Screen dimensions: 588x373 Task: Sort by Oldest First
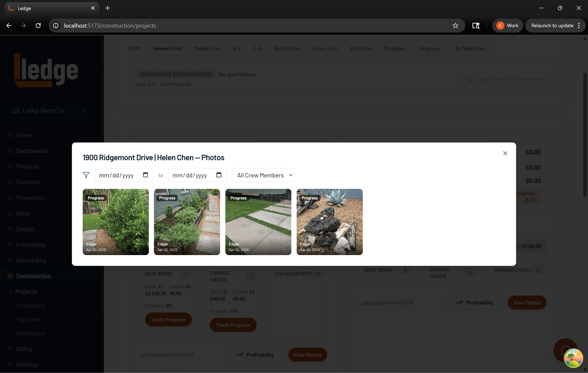207,49
